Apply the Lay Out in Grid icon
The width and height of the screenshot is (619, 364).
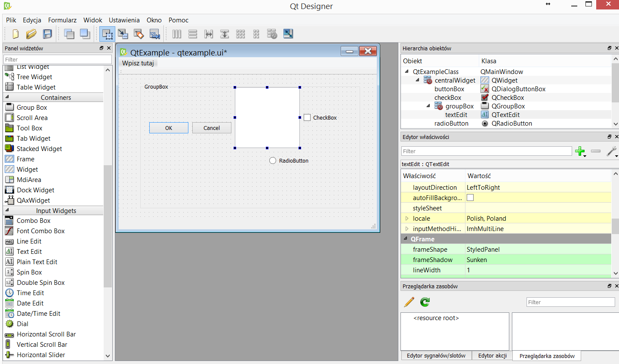pyautogui.click(x=240, y=34)
